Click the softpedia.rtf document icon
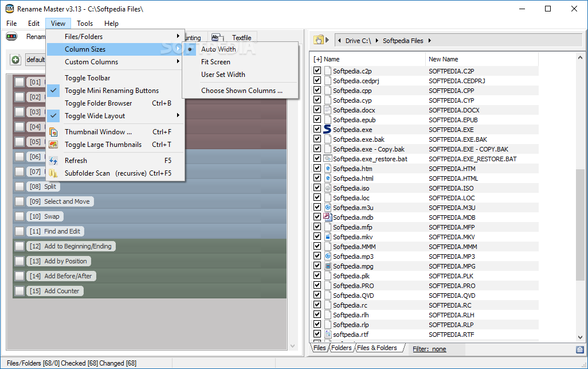 coord(327,335)
